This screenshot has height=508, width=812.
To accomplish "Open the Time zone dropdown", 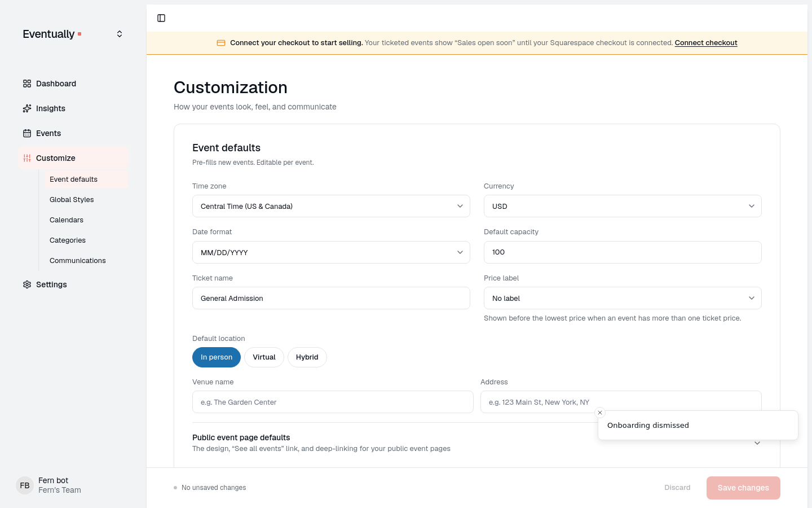I will click(x=331, y=206).
